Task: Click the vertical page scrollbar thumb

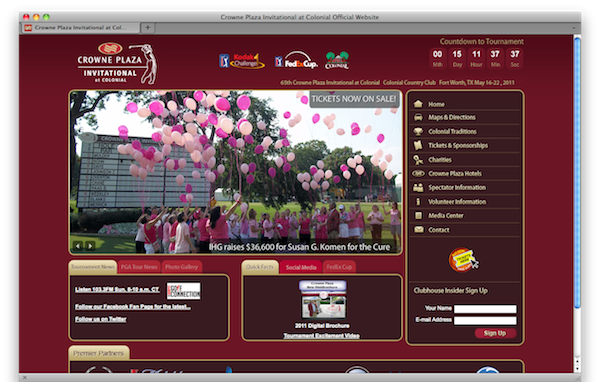Action: 577,172
